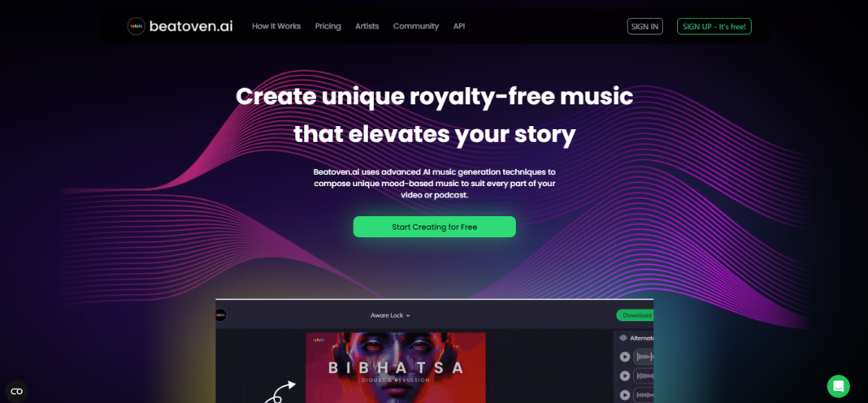Viewport: 868px width, 403px height.
Task: Open the How It Works menu item
Action: click(x=276, y=26)
